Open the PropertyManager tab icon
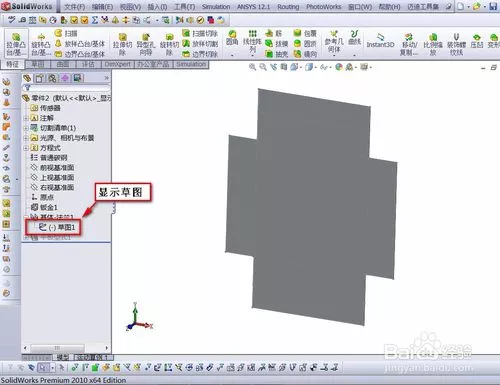Image resolution: width=500 pixels, height=385 pixels. 40,78
